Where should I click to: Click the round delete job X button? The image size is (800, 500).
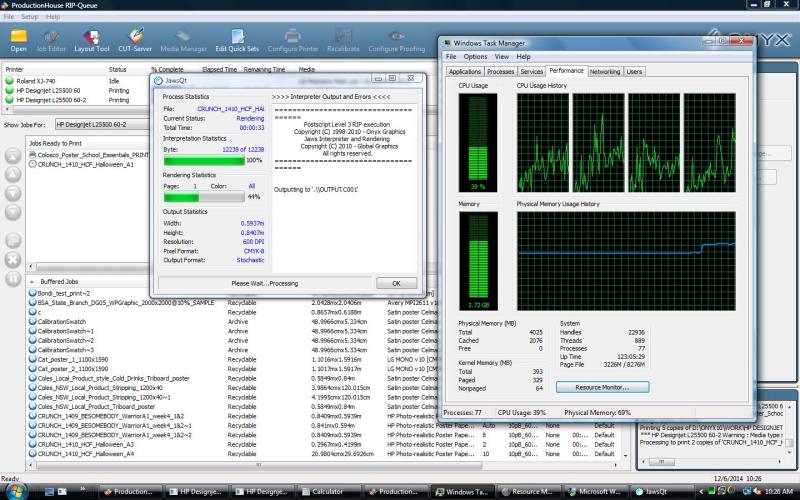(x=13, y=259)
